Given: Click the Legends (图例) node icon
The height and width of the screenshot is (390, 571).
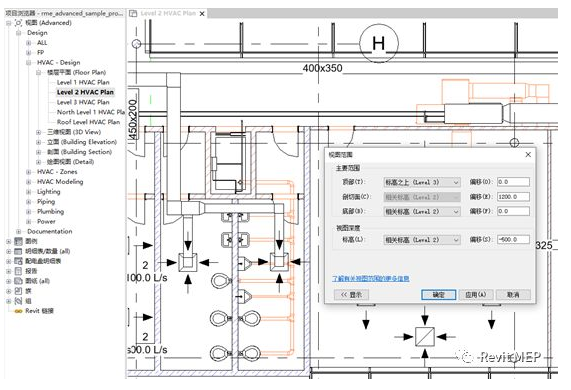Looking at the screenshot, I should [18, 241].
